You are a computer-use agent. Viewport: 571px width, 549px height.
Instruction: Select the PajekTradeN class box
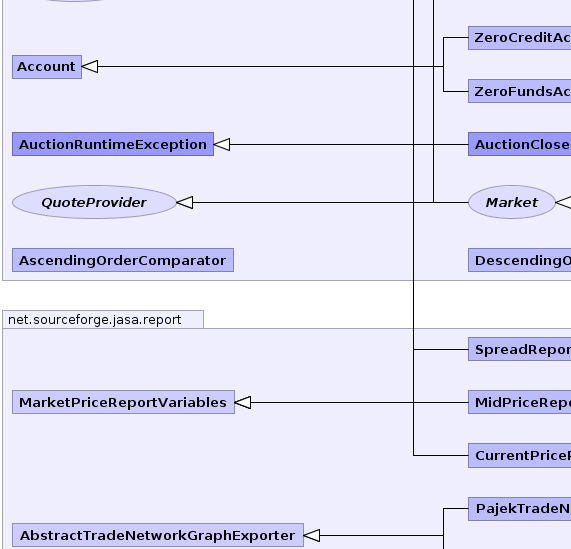coord(520,509)
